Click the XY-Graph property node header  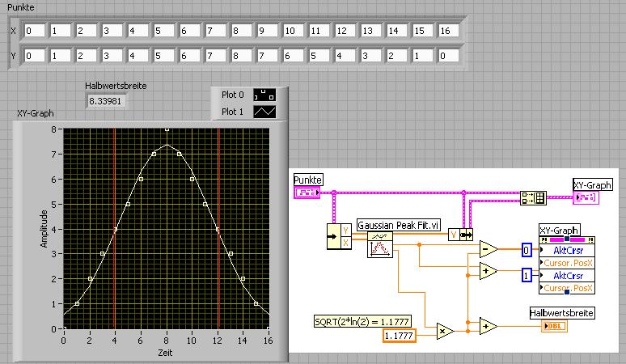click(x=567, y=240)
